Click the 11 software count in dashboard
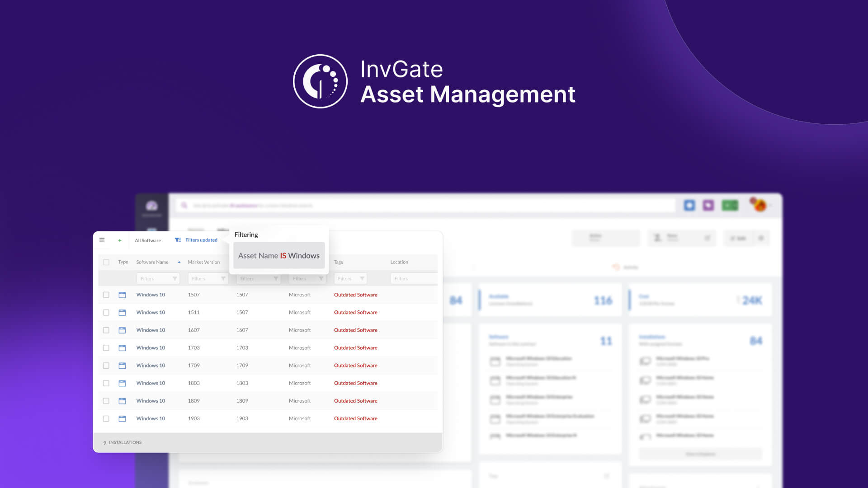This screenshot has width=868, height=488. 606,341
